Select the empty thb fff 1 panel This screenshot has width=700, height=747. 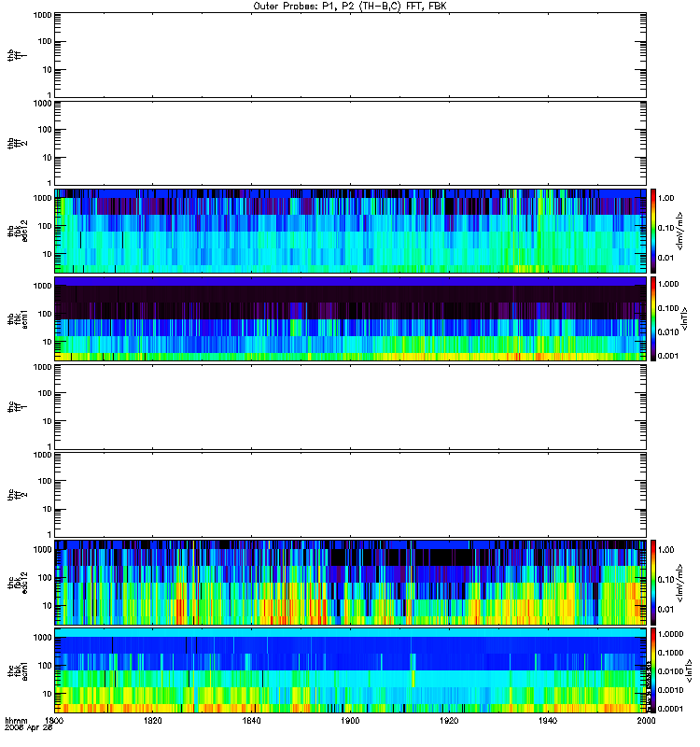click(350, 55)
